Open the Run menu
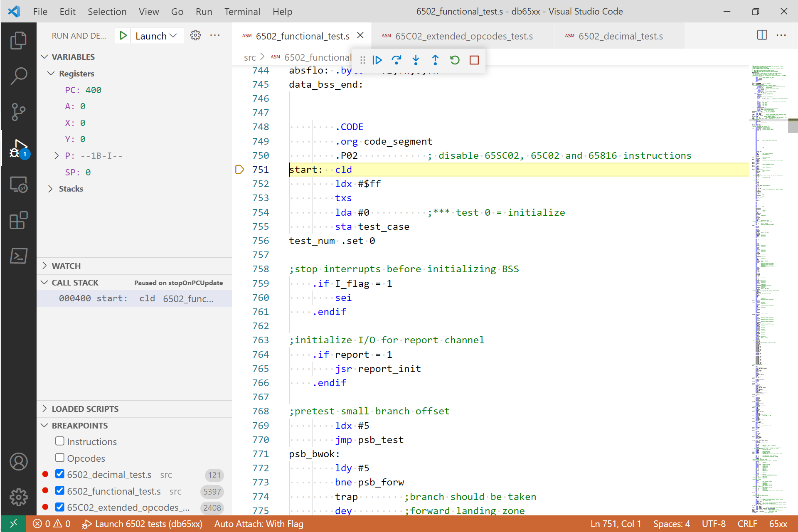This screenshot has height=532, width=798. pyautogui.click(x=204, y=11)
